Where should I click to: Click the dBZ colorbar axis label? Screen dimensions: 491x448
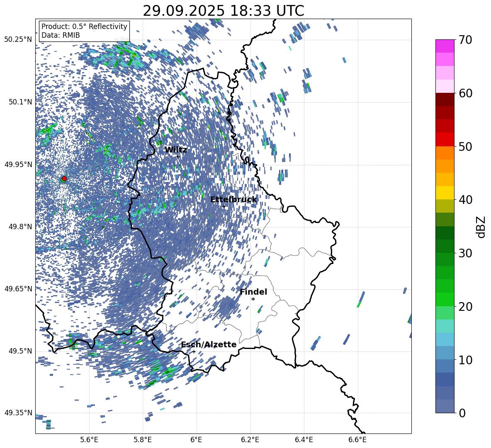(x=481, y=227)
